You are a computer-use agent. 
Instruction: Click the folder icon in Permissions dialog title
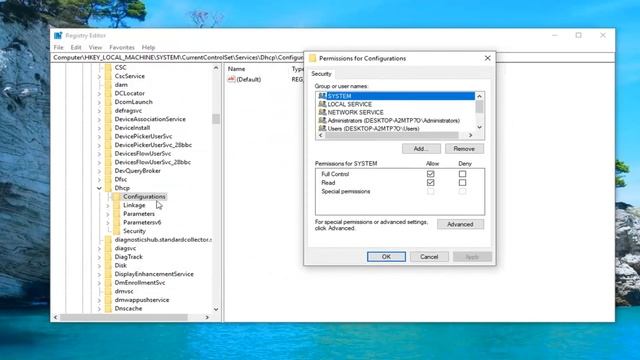[x=313, y=58]
